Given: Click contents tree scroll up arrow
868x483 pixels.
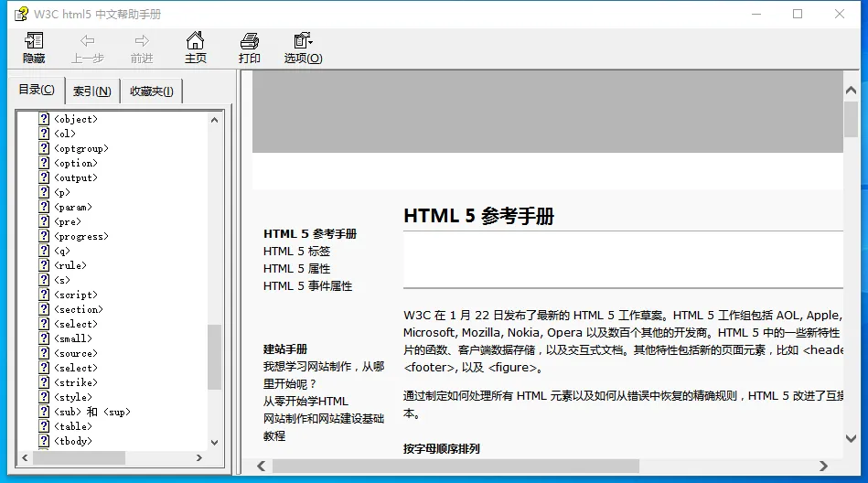Looking at the screenshot, I should point(214,119).
